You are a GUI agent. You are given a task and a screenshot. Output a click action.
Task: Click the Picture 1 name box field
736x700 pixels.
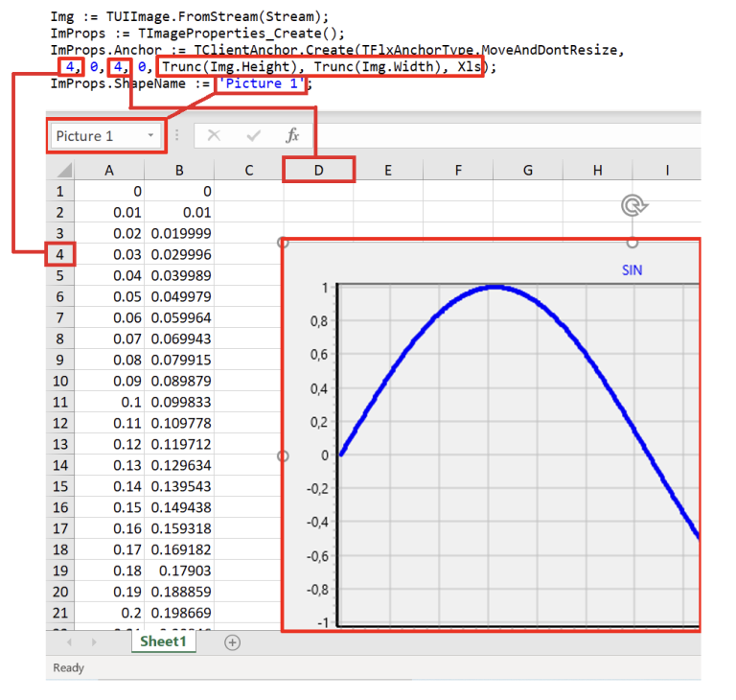(96, 136)
